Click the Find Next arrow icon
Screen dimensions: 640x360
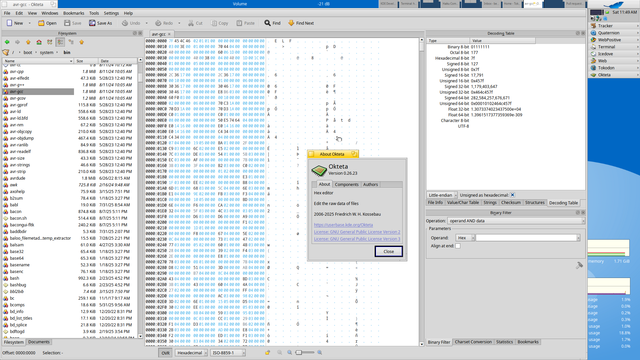coord(291,23)
